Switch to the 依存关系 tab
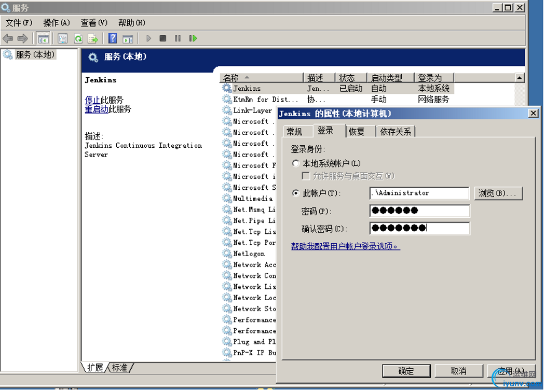545x392 pixels. pos(396,131)
